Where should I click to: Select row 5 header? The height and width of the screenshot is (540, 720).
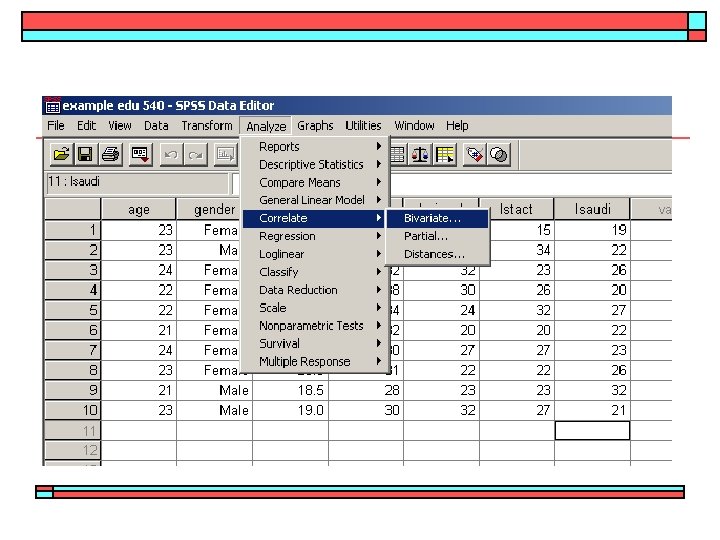click(73, 310)
